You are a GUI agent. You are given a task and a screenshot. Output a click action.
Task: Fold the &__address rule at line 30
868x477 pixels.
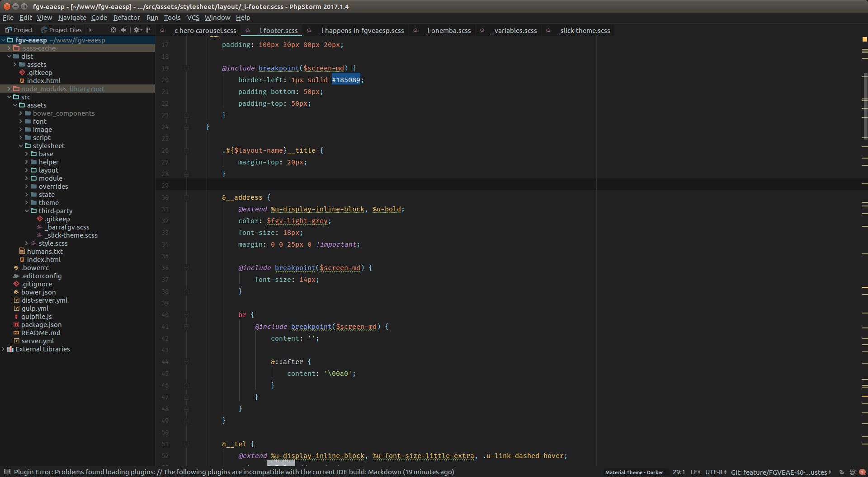tap(187, 197)
